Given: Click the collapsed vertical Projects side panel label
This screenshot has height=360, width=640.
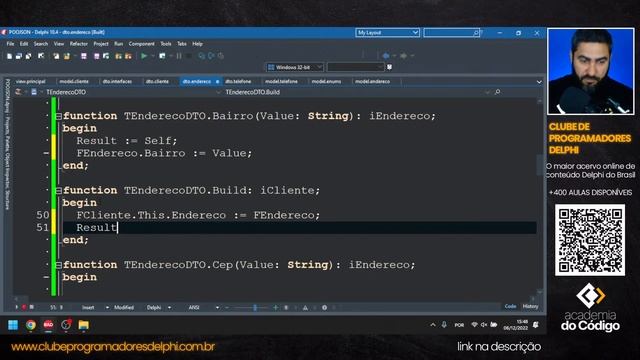Looking at the screenshot, I should coord(7,144).
